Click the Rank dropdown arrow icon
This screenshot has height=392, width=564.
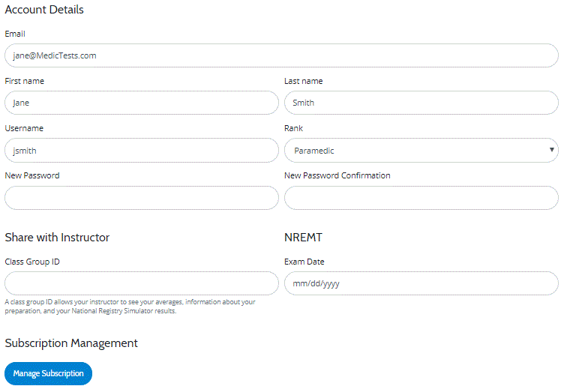coord(551,150)
